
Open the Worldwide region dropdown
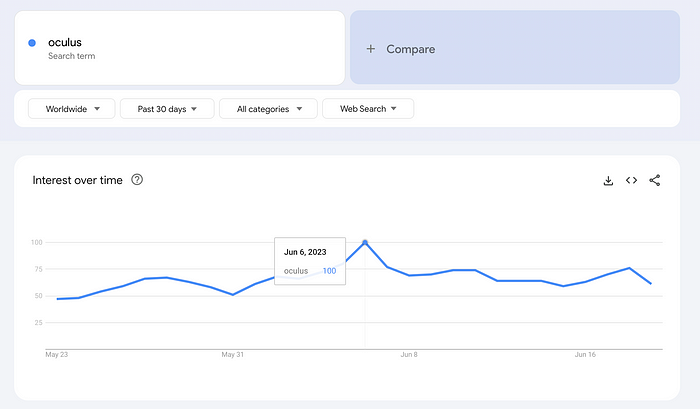pos(71,109)
